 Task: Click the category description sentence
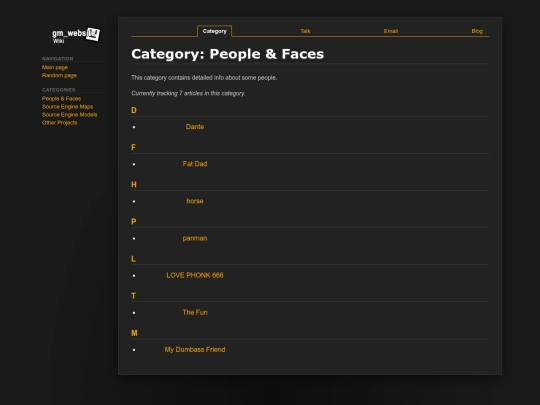(x=204, y=78)
